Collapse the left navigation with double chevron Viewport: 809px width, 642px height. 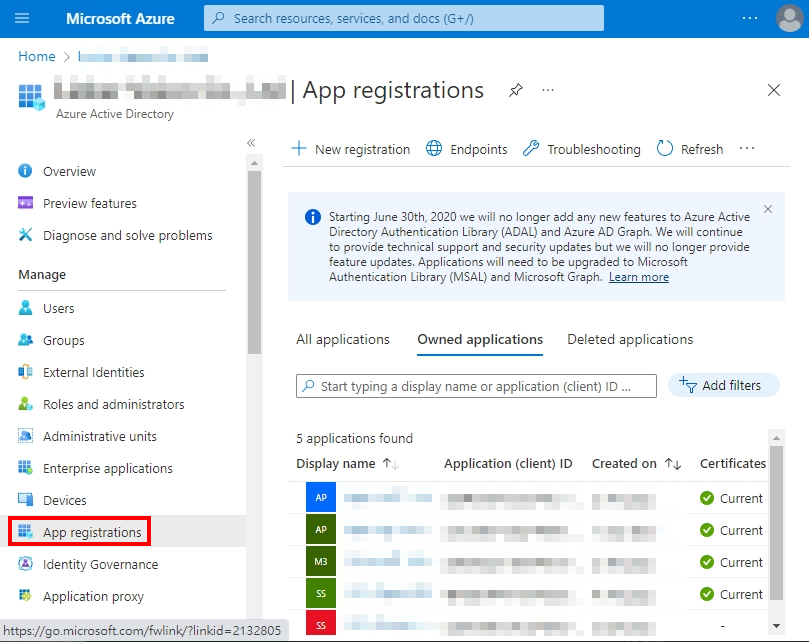point(251,143)
